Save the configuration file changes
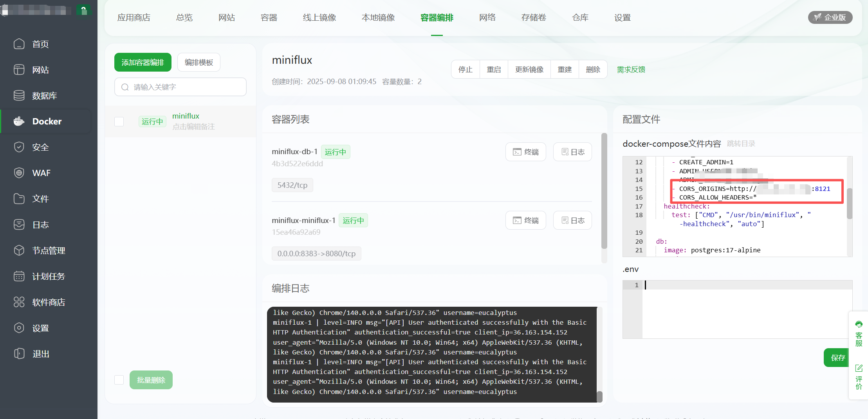 837,358
